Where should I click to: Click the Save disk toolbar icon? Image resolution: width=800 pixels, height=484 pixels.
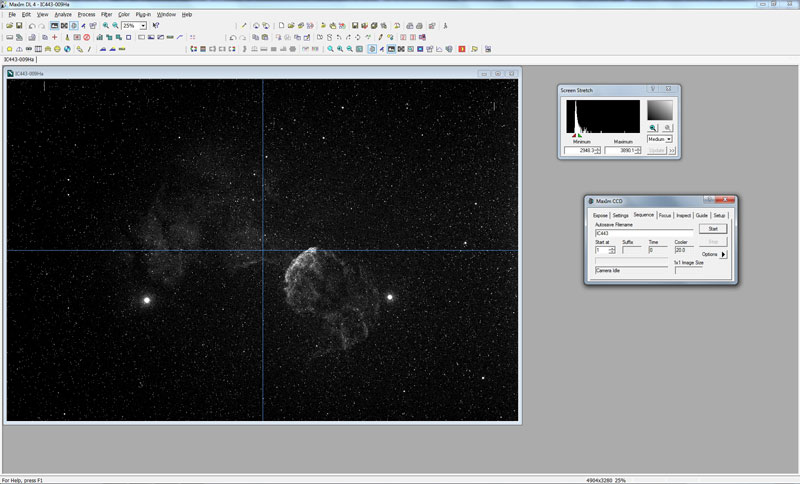[x=20, y=25]
